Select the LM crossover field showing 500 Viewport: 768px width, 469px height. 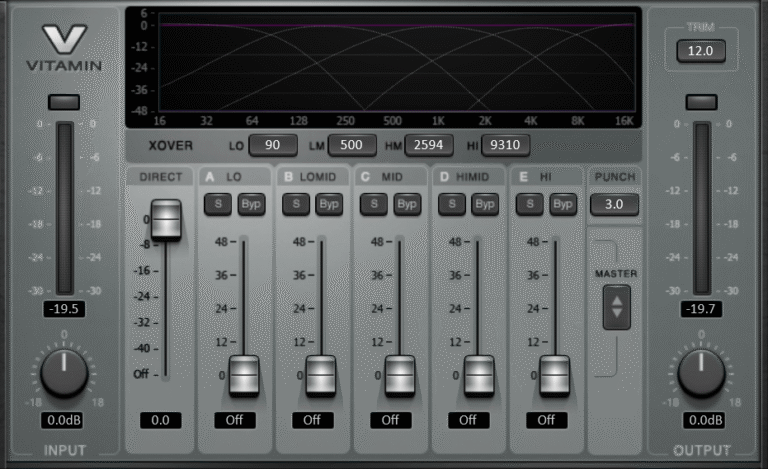coord(352,145)
